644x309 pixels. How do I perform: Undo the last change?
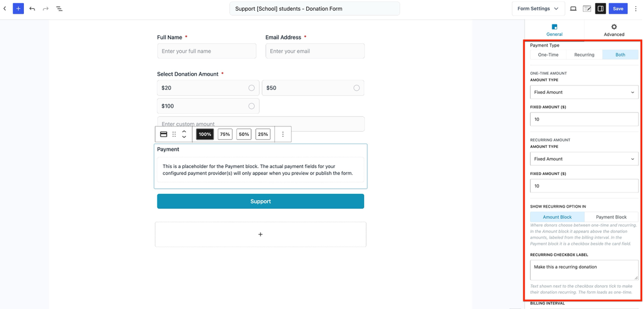[32, 9]
